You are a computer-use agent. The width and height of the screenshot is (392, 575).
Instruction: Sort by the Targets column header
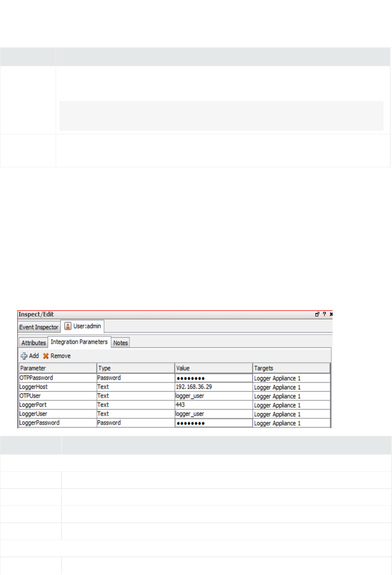pos(291,368)
